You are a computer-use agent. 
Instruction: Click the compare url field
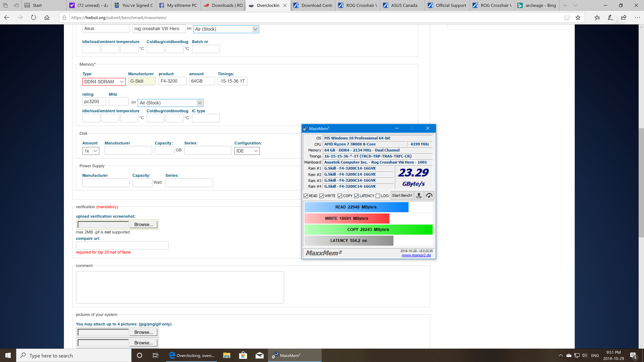pos(122,246)
